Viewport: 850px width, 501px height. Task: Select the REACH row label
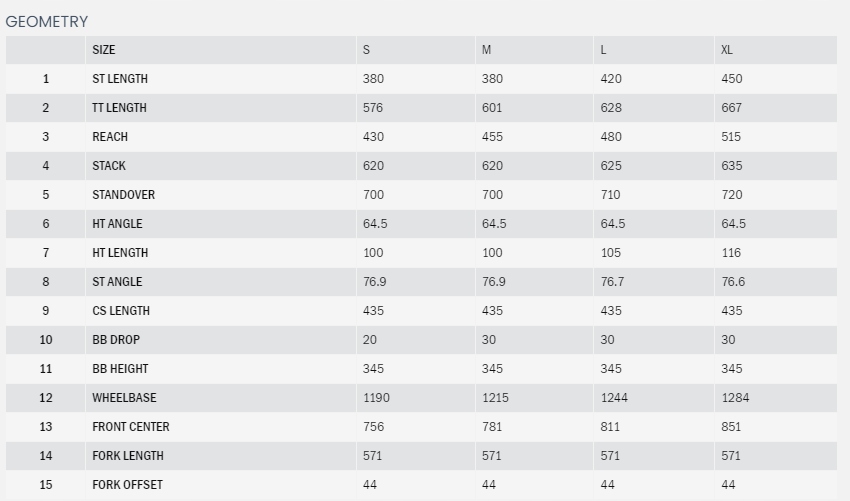pos(110,137)
